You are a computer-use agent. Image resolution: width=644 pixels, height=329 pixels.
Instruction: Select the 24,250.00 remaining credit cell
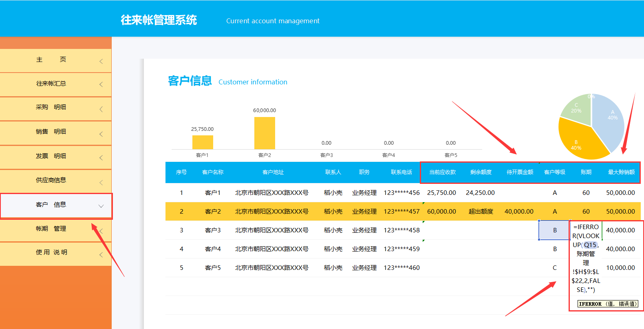481,192
